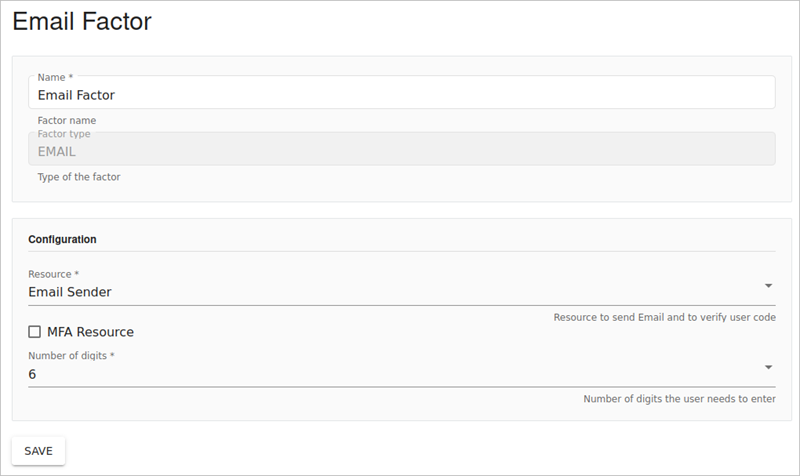Image resolution: width=800 pixels, height=476 pixels.
Task: Click the MFA Resource checkbox label
Action: coord(90,332)
